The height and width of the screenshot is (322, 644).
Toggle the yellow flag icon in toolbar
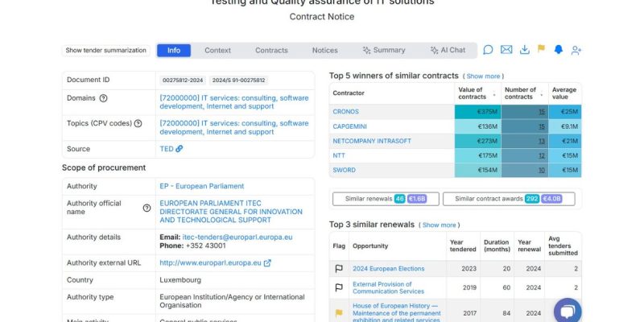pyautogui.click(x=541, y=49)
